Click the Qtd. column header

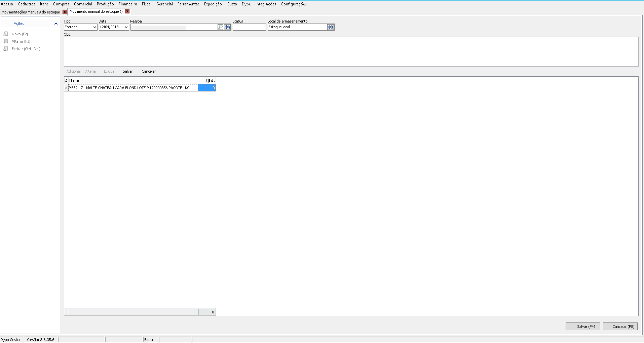tap(207, 80)
